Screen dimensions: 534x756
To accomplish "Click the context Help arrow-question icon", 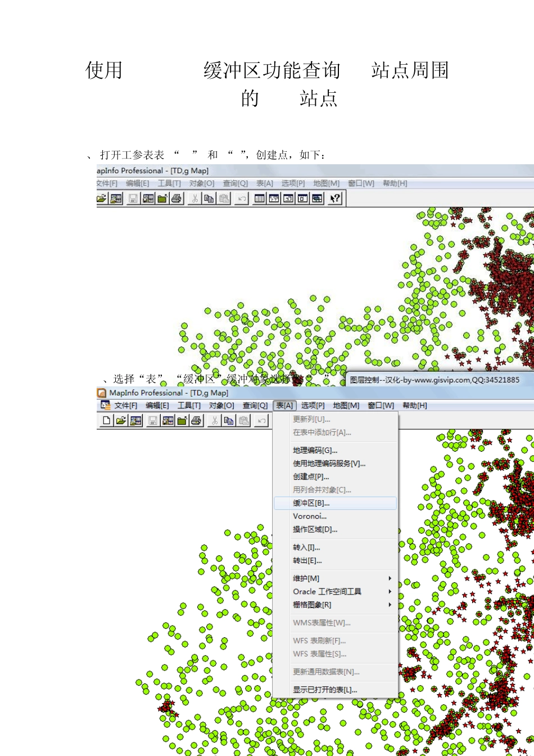I will tap(336, 198).
